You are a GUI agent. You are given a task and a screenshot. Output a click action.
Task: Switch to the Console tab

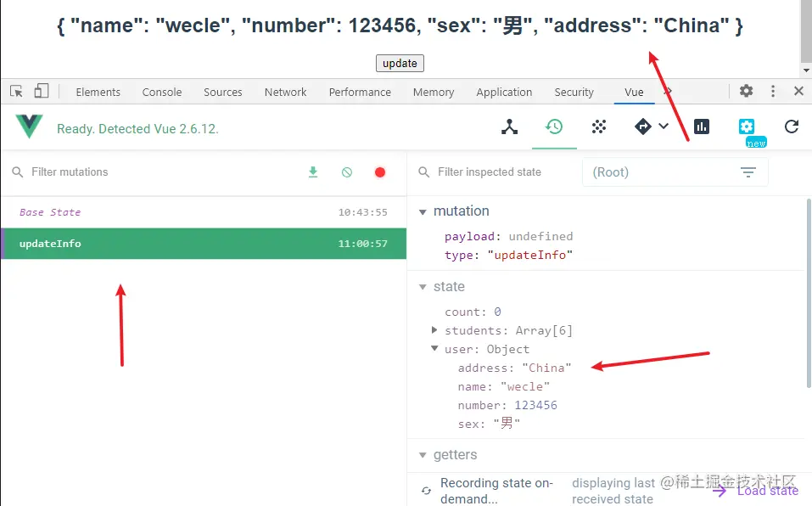click(x=162, y=93)
